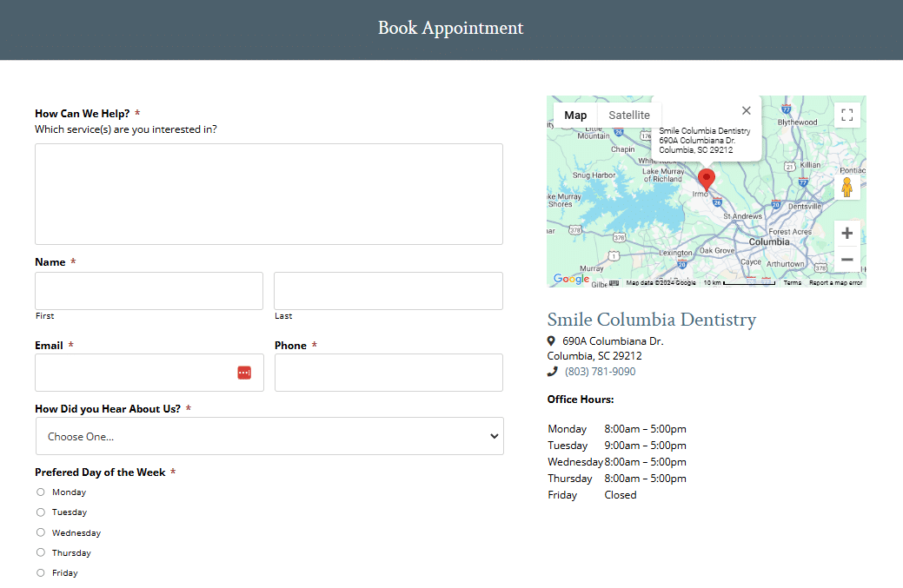The height and width of the screenshot is (588, 903).
Task: Dismiss the Smile Columbia Dentistry info window
Action: [746, 110]
